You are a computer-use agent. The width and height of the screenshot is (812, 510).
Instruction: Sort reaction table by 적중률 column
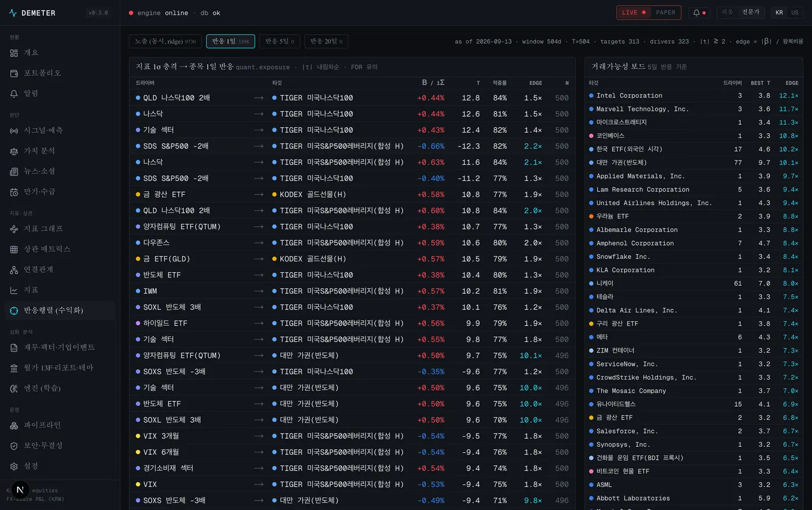click(x=499, y=83)
